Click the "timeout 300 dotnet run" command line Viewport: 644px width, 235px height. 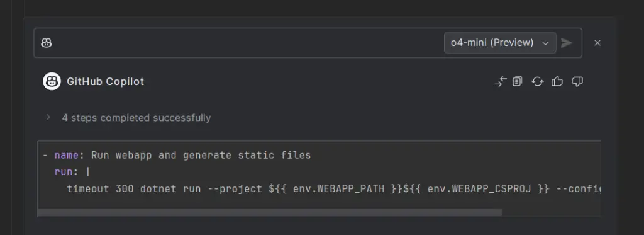333,188
